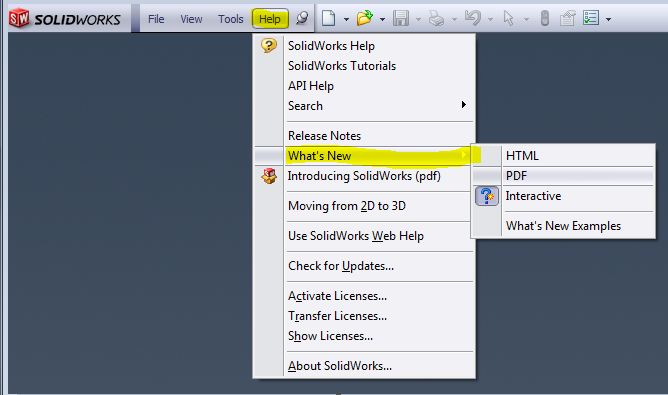Click the Select cursor icon
Screen dimensions: 668x395
[x=508, y=18]
